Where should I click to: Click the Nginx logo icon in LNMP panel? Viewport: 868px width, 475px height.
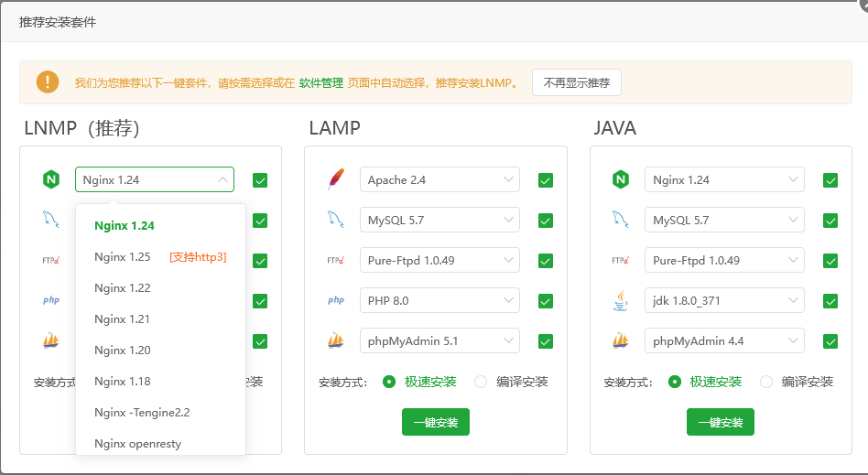(x=51, y=179)
